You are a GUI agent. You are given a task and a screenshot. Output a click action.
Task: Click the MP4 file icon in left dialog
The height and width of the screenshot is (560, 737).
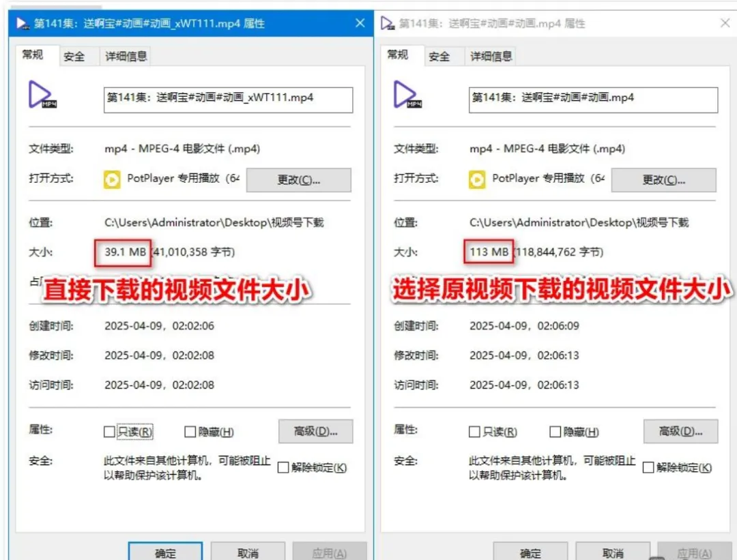tap(42, 94)
